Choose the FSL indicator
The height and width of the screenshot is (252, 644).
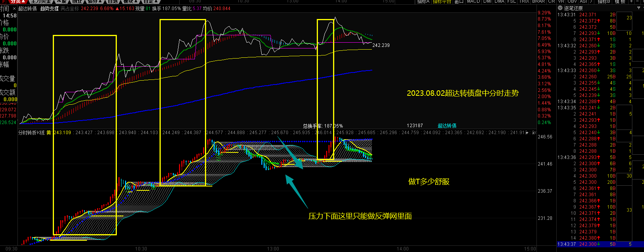(512, 2)
